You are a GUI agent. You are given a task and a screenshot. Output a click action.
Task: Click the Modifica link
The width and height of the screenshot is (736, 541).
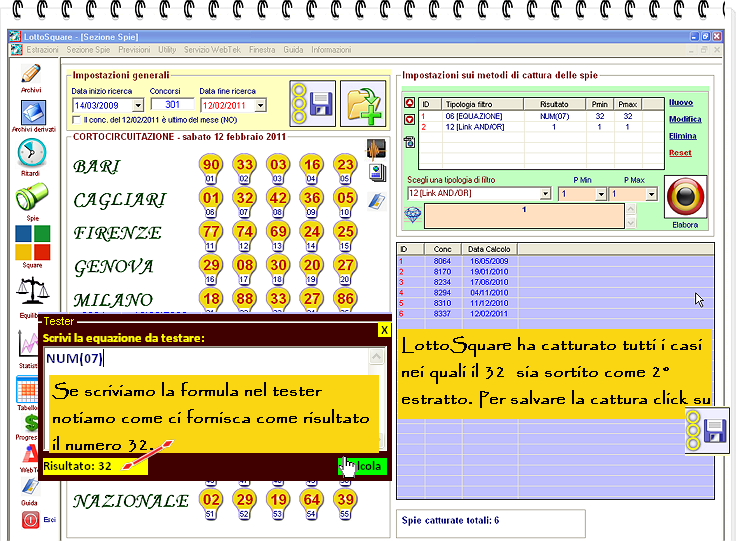coord(685,119)
